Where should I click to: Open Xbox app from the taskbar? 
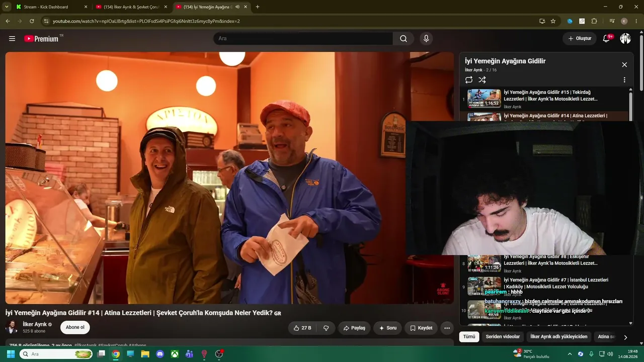click(175, 354)
